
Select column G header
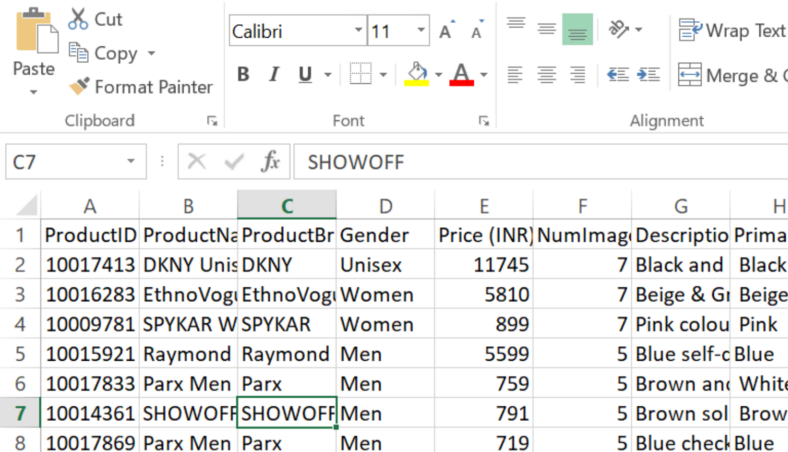tap(681, 206)
